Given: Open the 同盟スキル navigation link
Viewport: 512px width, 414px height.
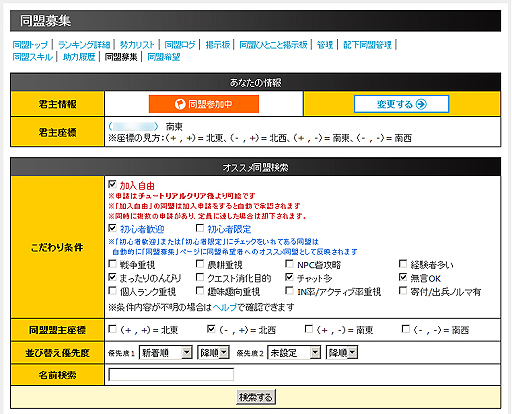Looking at the screenshot, I should [33, 57].
